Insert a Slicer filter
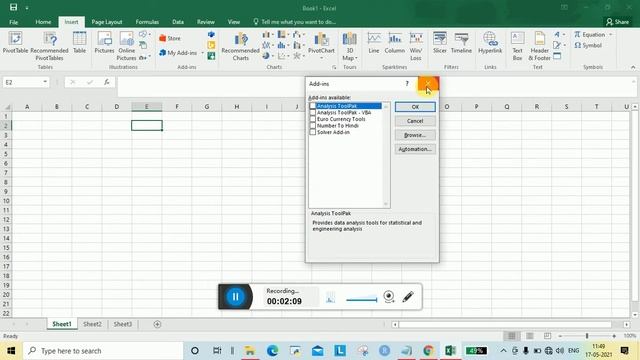 coord(440,42)
